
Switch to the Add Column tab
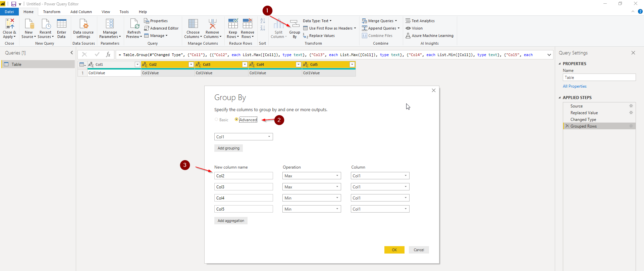81,12
